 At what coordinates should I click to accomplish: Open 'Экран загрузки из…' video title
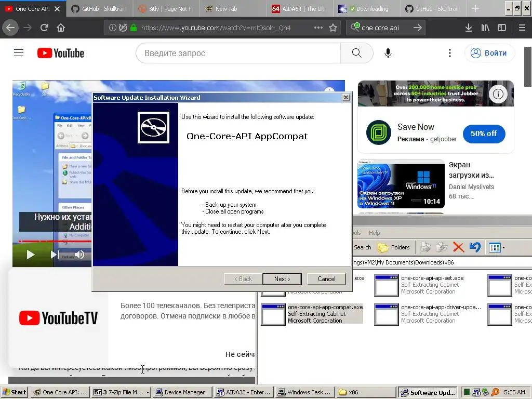(x=471, y=170)
